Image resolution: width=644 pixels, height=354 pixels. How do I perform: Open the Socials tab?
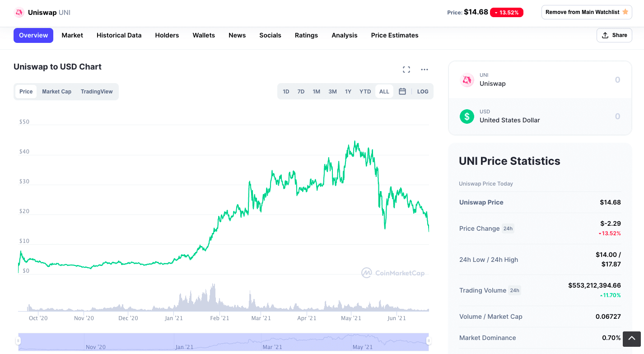(270, 35)
